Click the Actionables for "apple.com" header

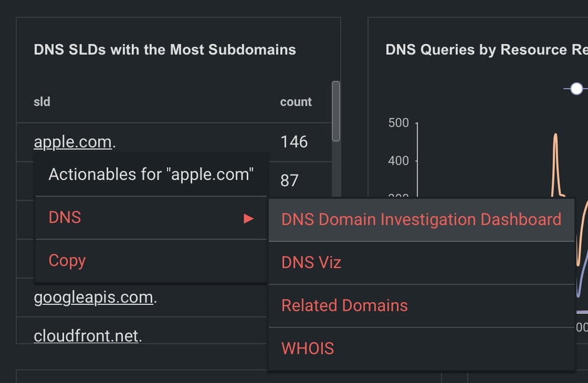pos(151,175)
